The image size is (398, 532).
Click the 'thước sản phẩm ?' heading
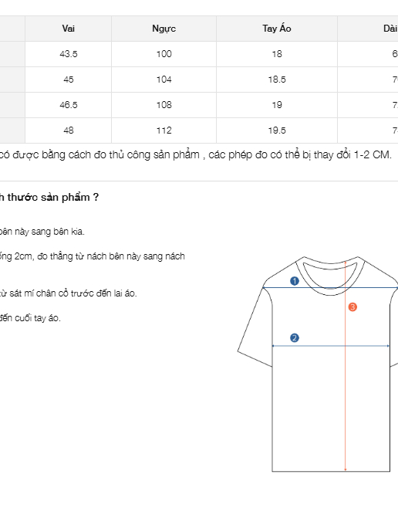49,197
